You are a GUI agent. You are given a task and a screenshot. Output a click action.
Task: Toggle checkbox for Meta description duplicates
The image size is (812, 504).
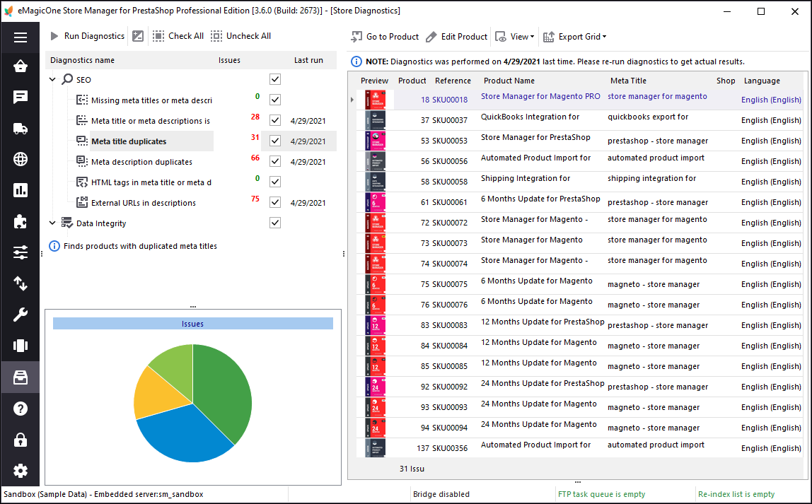click(x=275, y=161)
